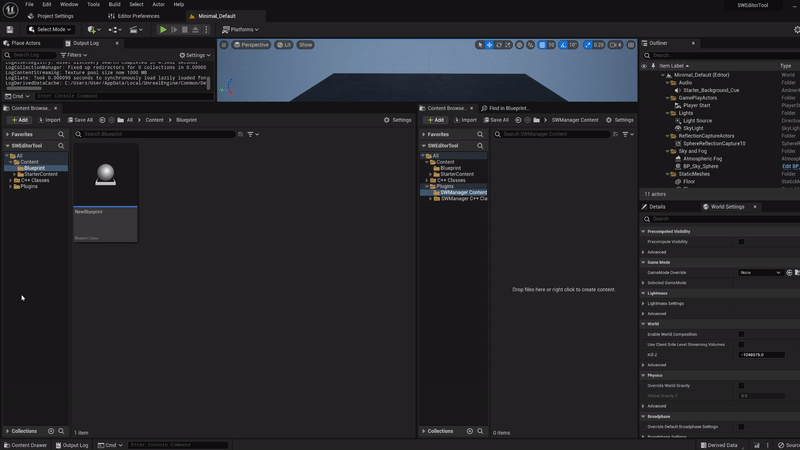The image size is (800, 450).
Task: Click Import in left Content Browser
Action: tap(49, 120)
